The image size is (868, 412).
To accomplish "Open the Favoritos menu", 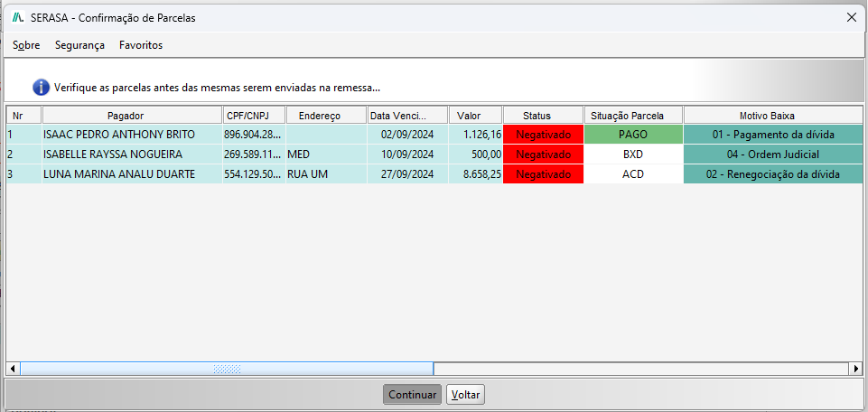I will [x=141, y=45].
